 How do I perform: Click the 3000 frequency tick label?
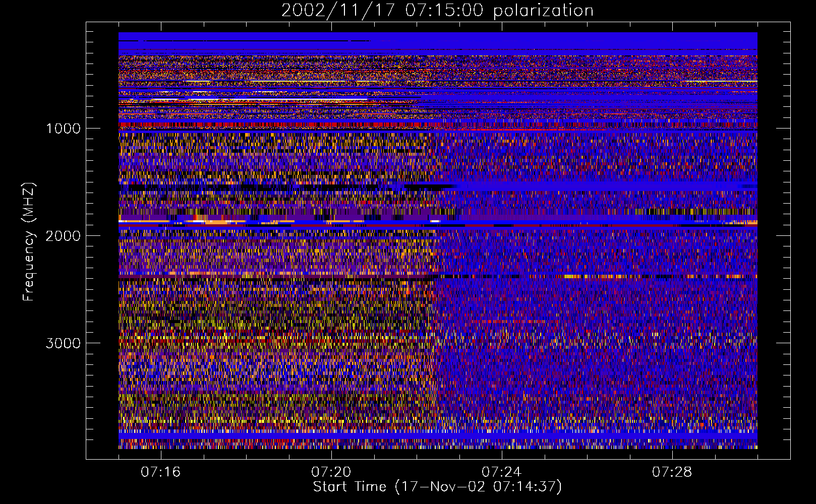pos(63,343)
